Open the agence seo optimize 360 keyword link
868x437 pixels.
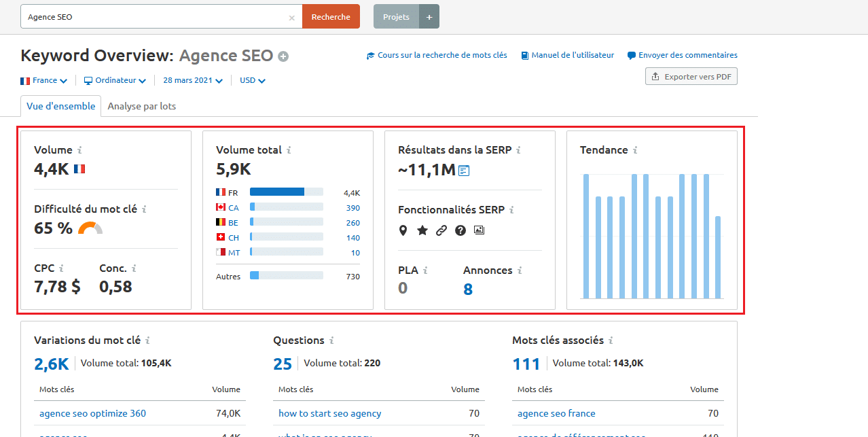click(x=92, y=413)
